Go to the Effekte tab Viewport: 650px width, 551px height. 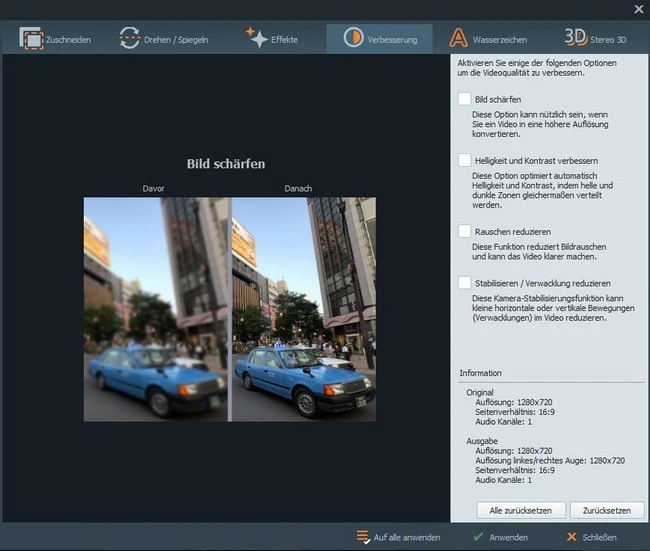(272, 39)
